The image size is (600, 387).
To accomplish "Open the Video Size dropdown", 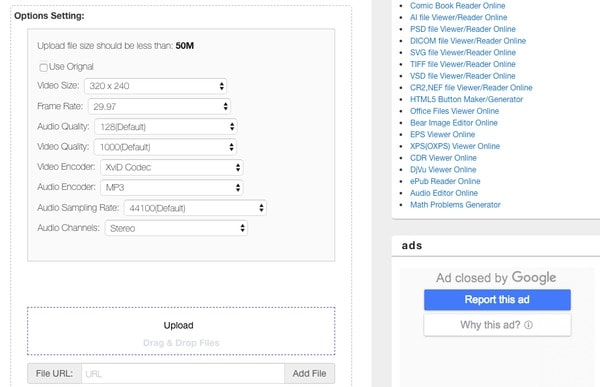I will click(155, 86).
